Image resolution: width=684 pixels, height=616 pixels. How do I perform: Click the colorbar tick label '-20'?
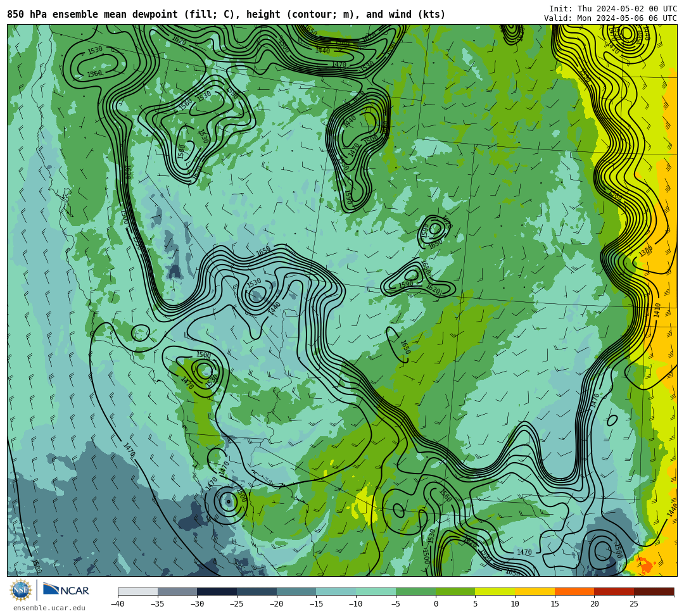pos(277,604)
